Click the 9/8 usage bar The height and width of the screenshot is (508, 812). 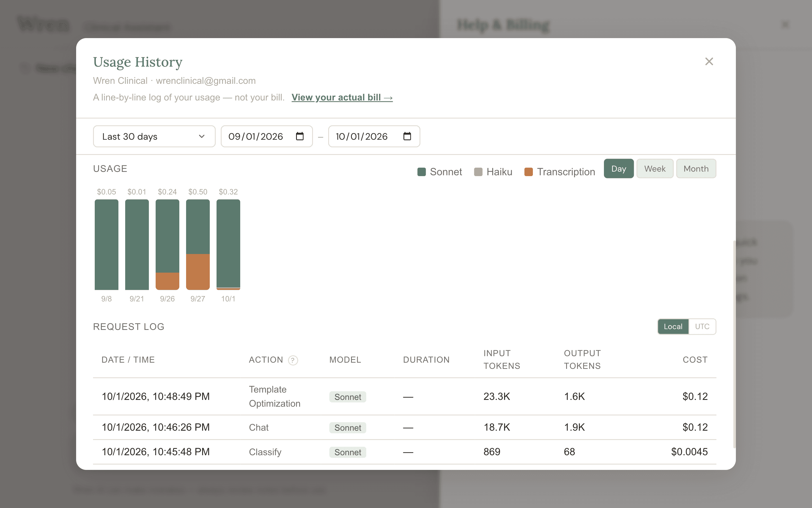point(106,245)
